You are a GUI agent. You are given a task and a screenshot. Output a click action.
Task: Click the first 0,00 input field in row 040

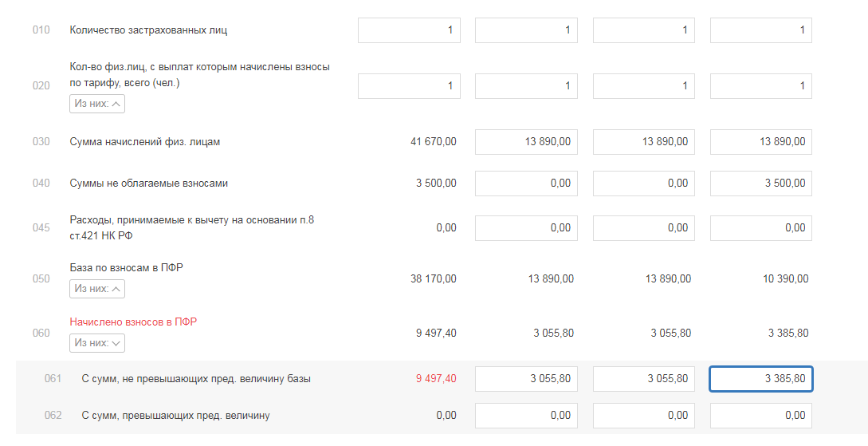(x=526, y=184)
